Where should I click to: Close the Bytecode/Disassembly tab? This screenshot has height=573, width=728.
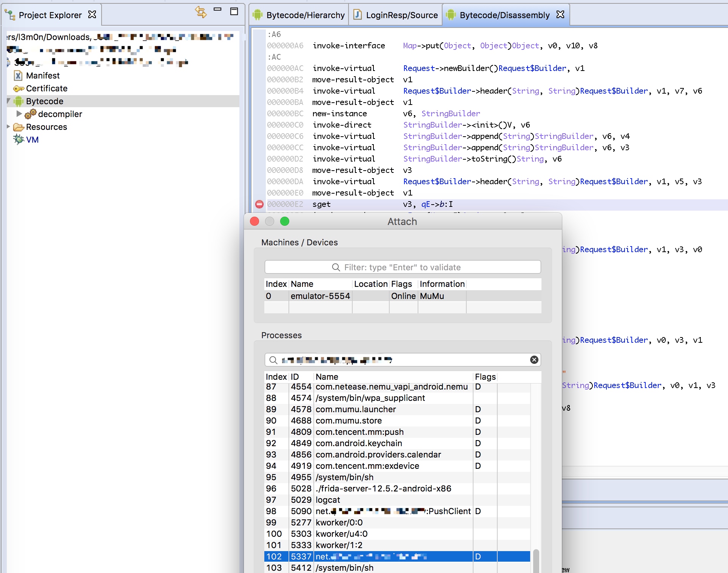pos(560,15)
